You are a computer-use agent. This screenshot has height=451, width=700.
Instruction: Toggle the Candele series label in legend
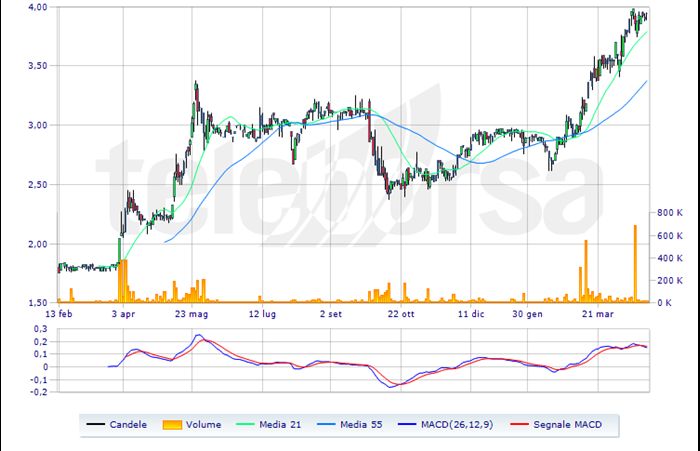pyautogui.click(x=128, y=425)
